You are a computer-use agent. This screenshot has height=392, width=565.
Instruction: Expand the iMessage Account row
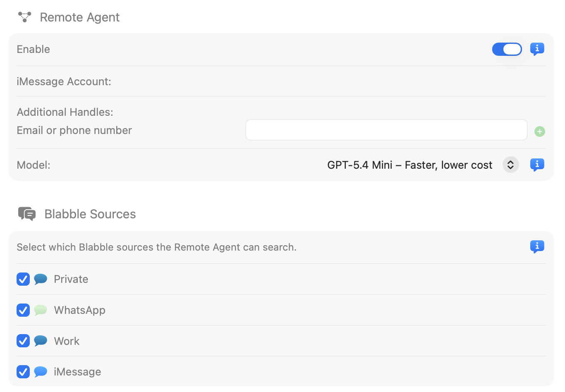coord(64,81)
